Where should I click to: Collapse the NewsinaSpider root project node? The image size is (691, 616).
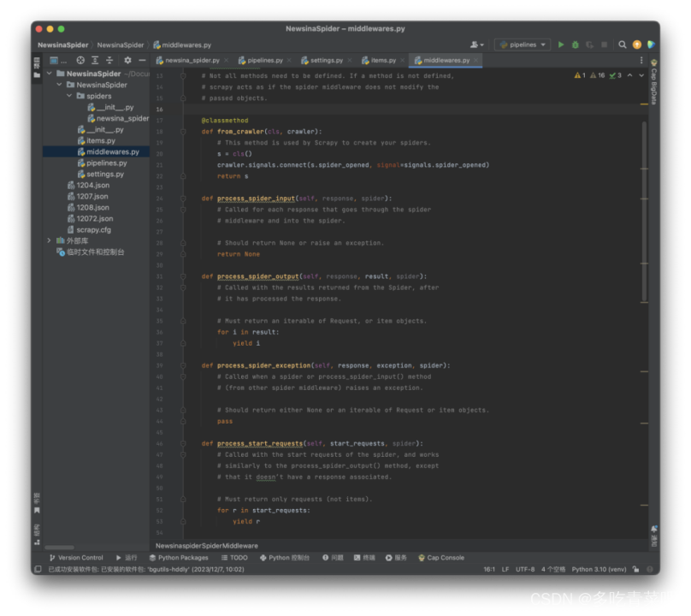pyautogui.click(x=50, y=74)
